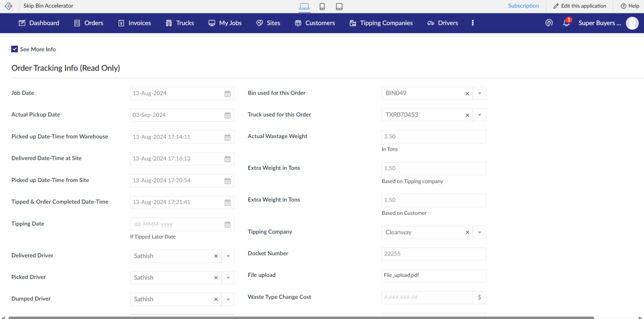Screen dimensions: 644x319
Task: Clear the Picked Driver Sathish selection
Action: pos(216,278)
